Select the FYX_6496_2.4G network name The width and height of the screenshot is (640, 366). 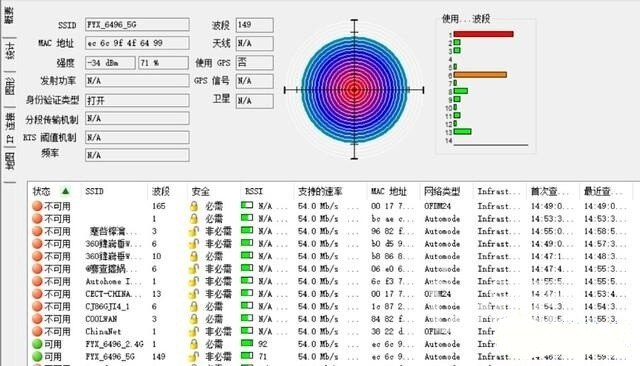(114, 344)
